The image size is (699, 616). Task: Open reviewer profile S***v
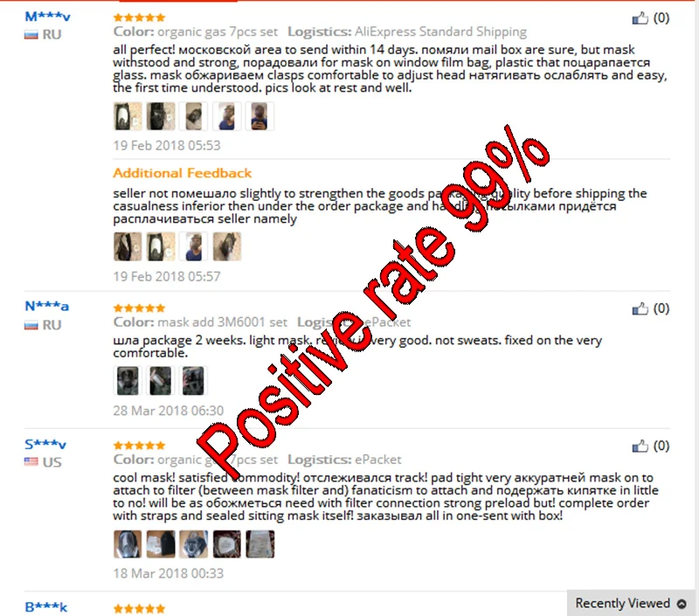(x=45, y=444)
